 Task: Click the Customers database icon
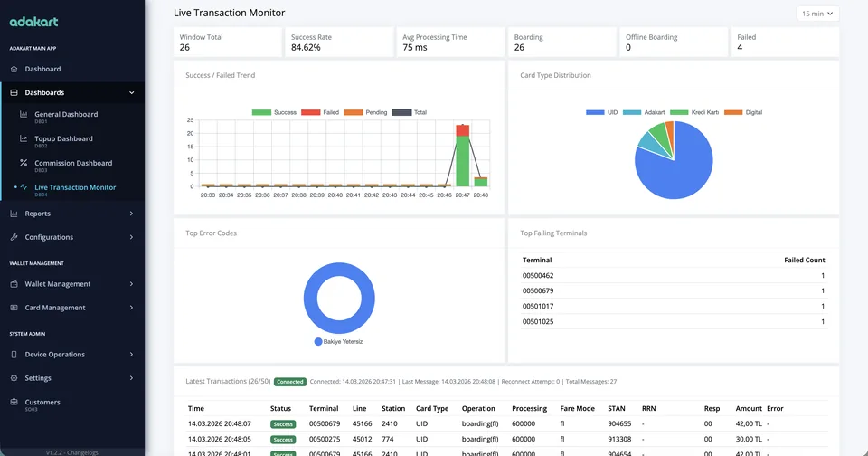(14, 403)
